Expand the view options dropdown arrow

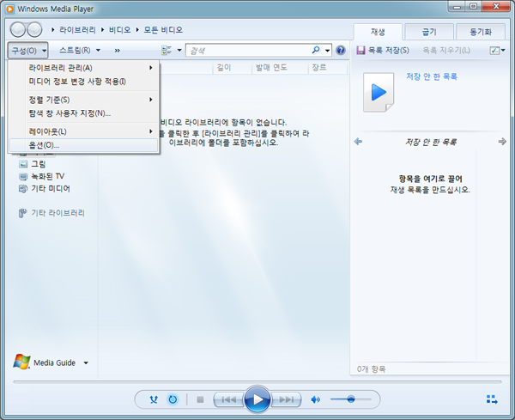[x=179, y=51]
